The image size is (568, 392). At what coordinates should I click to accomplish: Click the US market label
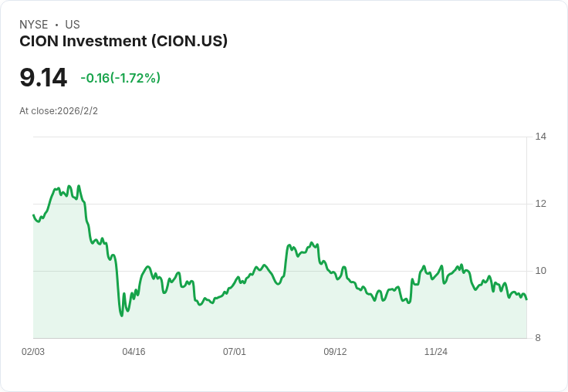coord(73,25)
